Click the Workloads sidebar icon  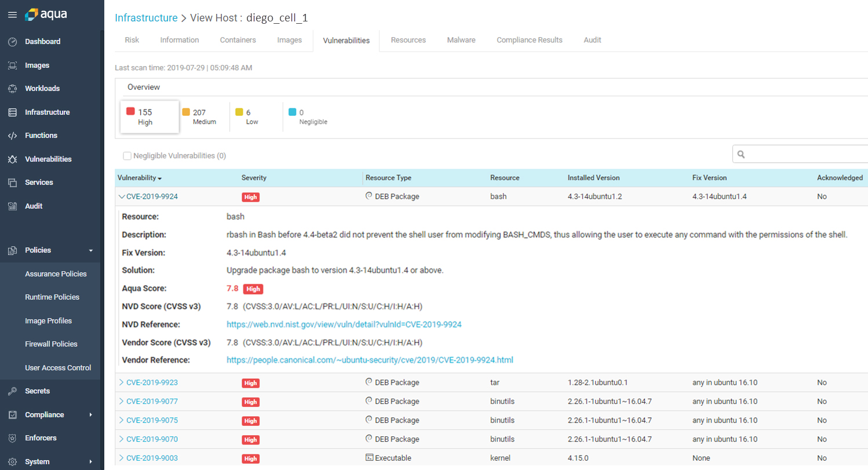12,89
